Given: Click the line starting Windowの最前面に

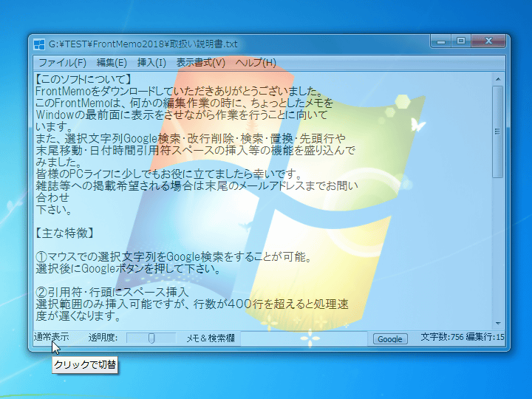Looking at the screenshot, I should point(182,115).
